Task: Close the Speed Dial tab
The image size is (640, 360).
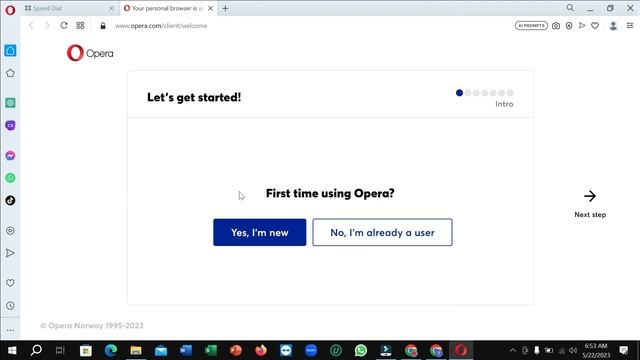Action: click(x=111, y=8)
